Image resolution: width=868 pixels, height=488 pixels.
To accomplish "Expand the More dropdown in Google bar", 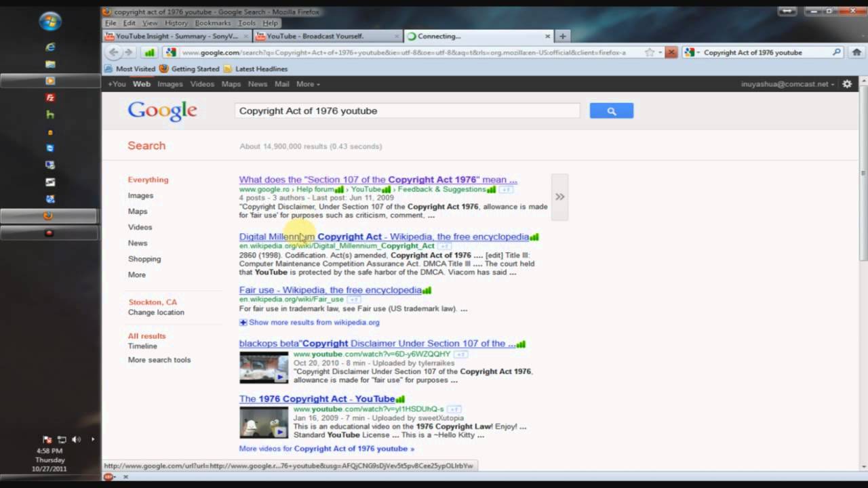I will pos(308,84).
